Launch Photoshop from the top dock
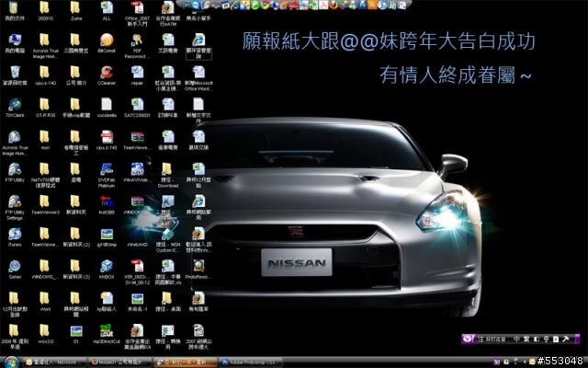588x368 pixels. (362, 5)
